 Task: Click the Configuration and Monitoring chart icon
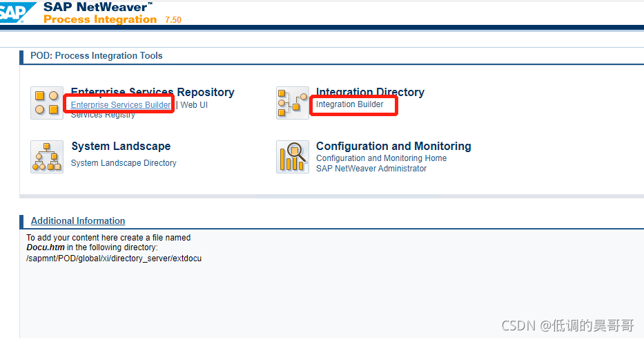293,157
